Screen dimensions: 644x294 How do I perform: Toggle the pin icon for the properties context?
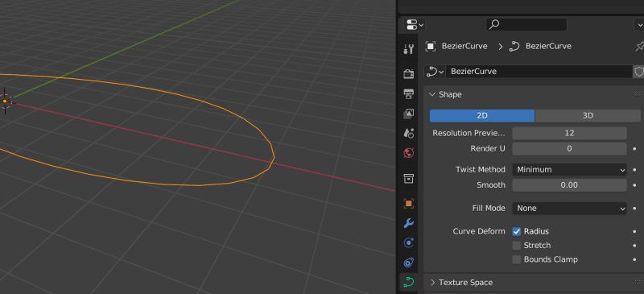[639, 46]
